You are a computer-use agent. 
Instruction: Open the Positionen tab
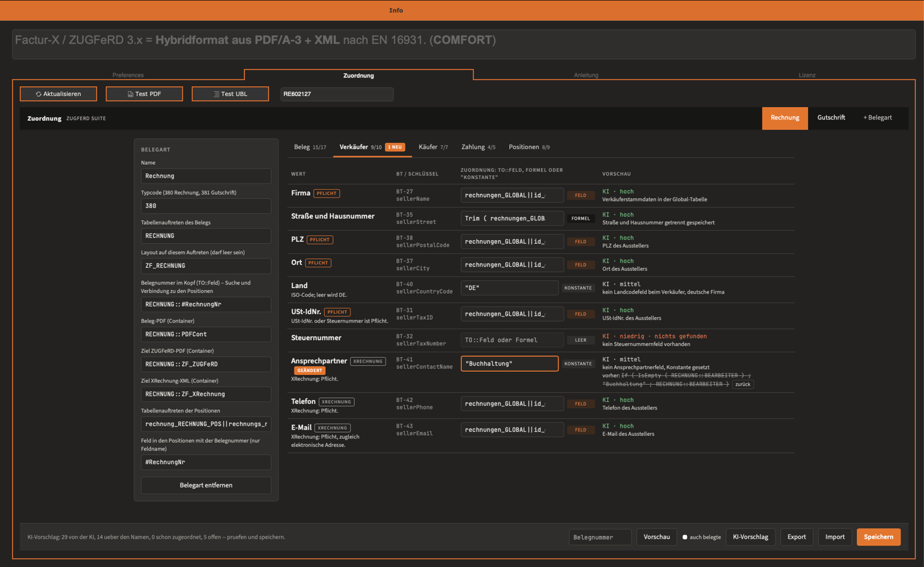coord(529,147)
